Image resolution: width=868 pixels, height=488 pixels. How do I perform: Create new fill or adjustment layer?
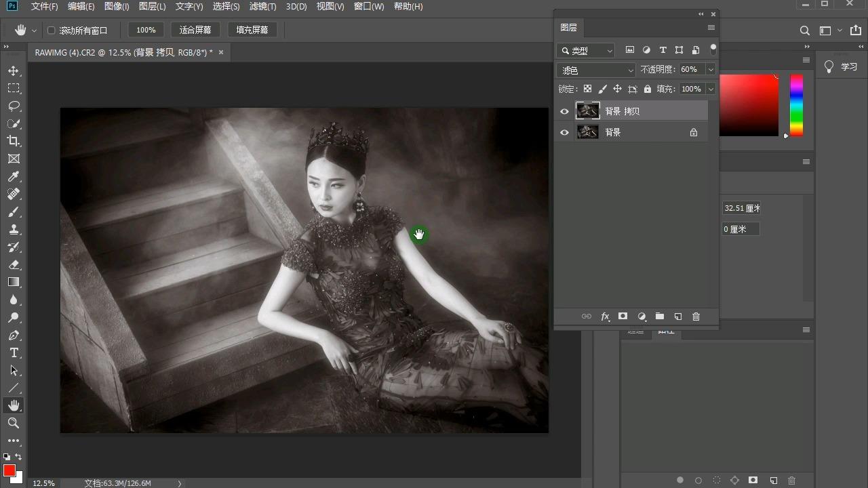point(642,317)
